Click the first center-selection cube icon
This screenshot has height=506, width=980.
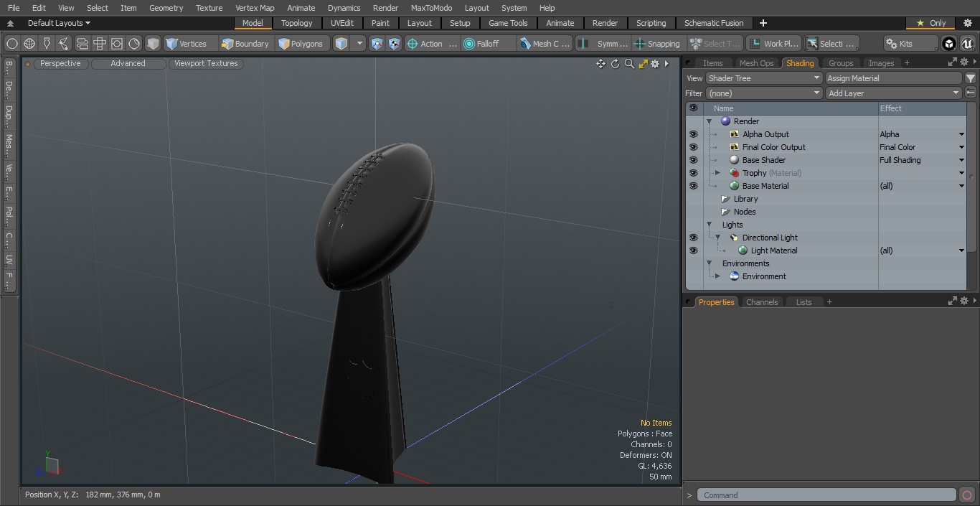click(x=377, y=44)
